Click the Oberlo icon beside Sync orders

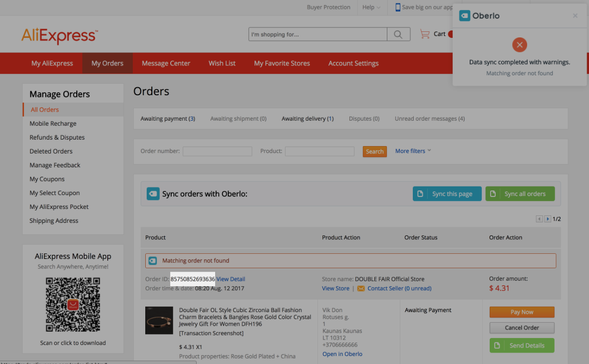coord(153,193)
